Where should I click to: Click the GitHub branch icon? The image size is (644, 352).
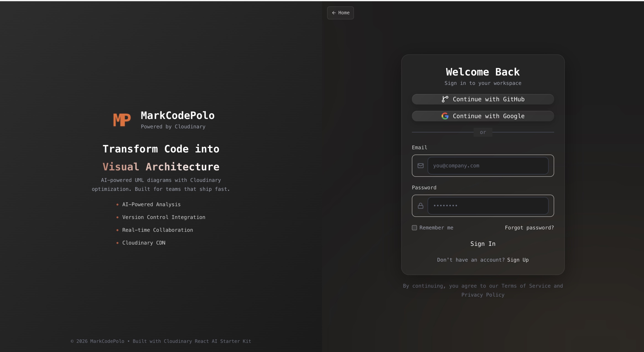(445, 99)
